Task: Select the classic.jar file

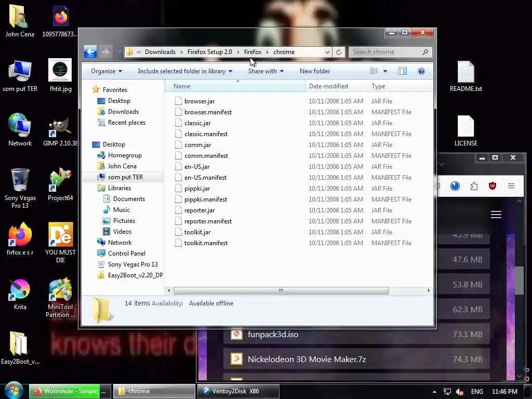Action: (x=197, y=123)
